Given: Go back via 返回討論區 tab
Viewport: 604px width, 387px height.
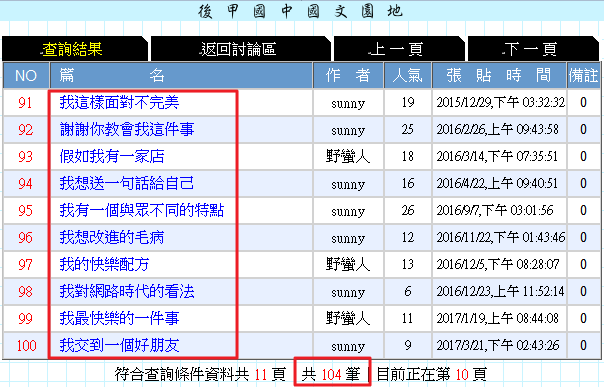Looking at the screenshot, I should point(238,49).
